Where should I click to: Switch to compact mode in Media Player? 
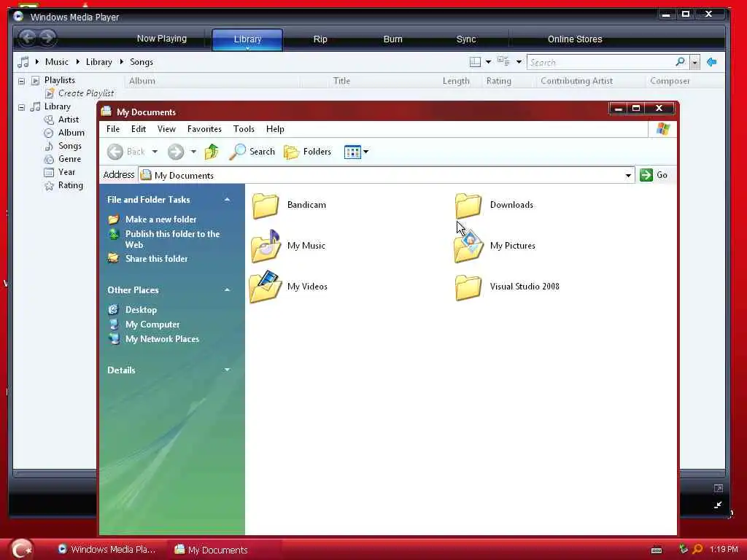click(x=718, y=505)
